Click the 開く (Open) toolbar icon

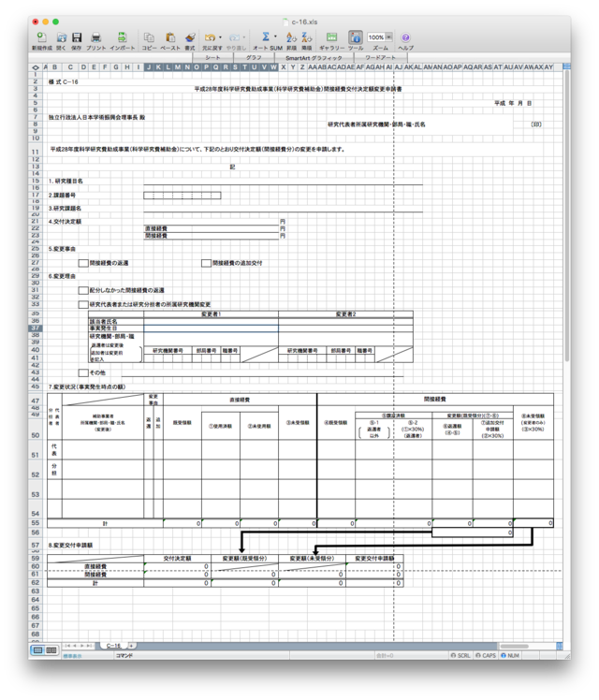click(x=62, y=37)
